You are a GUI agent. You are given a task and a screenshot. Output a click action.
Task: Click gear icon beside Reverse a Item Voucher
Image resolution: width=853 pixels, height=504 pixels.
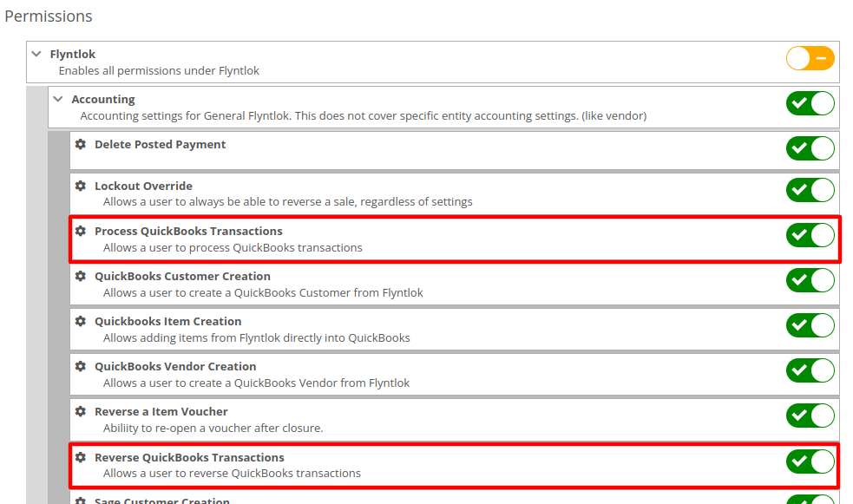click(x=81, y=411)
